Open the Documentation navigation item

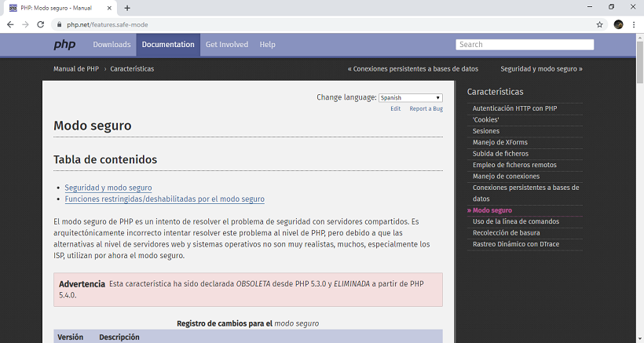point(168,44)
